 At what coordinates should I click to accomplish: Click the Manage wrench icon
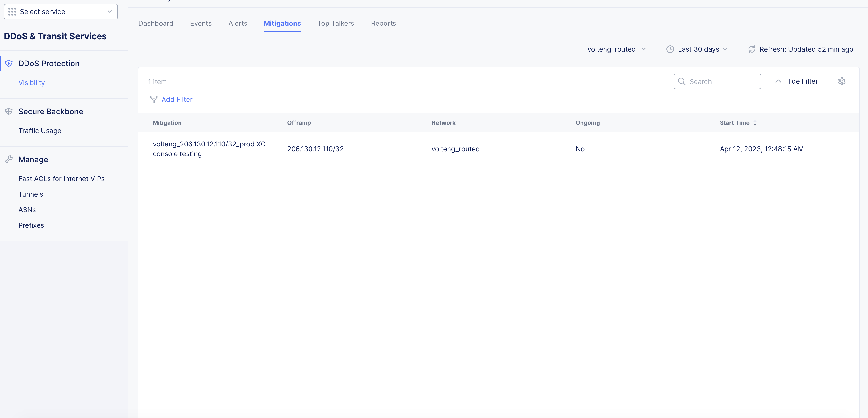(x=9, y=159)
